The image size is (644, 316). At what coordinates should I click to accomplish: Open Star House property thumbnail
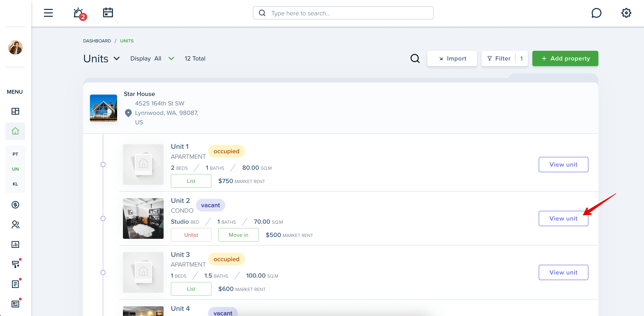pyautogui.click(x=103, y=108)
